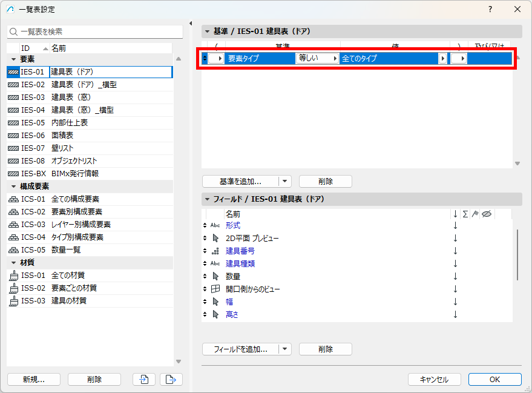Click the 一覧表を検索 search field

click(95, 32)
